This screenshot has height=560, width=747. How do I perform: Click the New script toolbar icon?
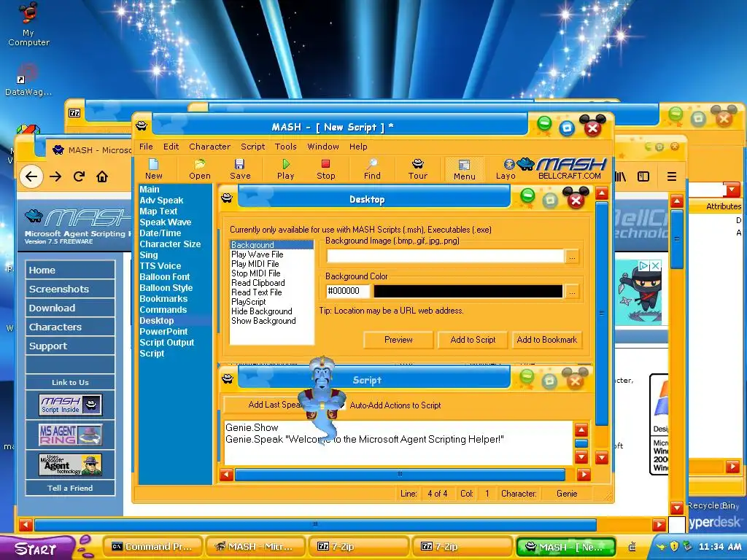[153, 169]
